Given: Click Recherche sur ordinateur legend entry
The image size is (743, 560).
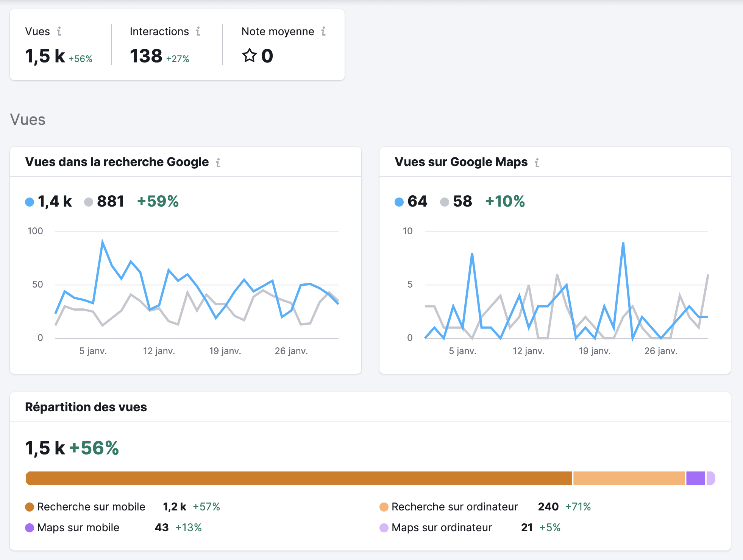Looking at the screenshot, I should tap(454, 507).
